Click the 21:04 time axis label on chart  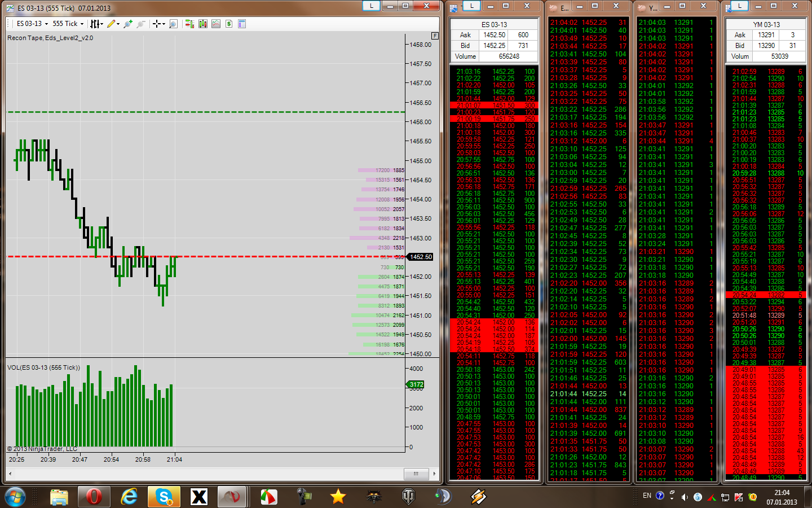point(174,459)
